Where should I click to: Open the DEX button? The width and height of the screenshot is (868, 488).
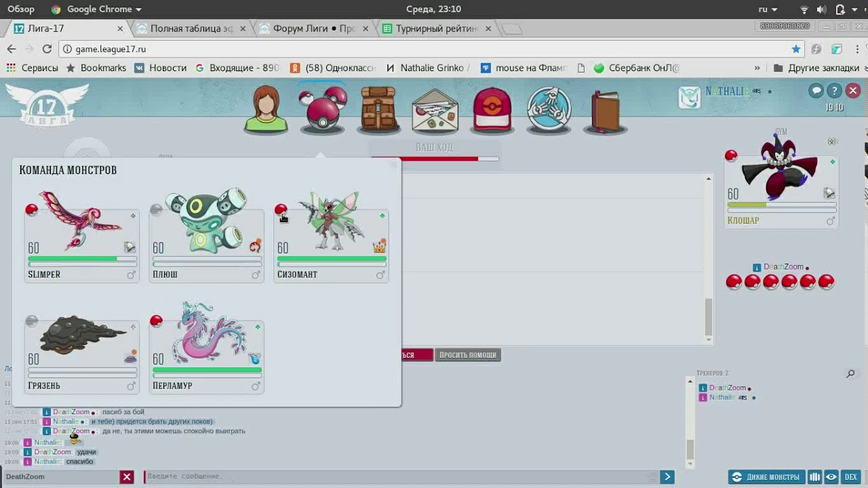pyautogui.click(x=851, y=477)
